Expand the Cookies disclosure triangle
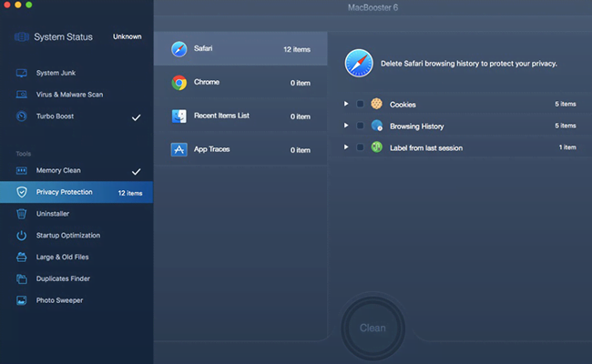The image size is (592, 364). tap(346, 104)
